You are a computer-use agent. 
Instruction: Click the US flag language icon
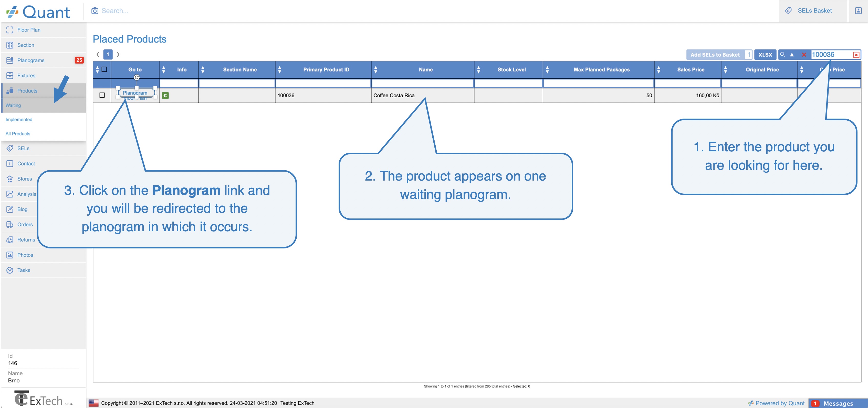click(93, 403)
